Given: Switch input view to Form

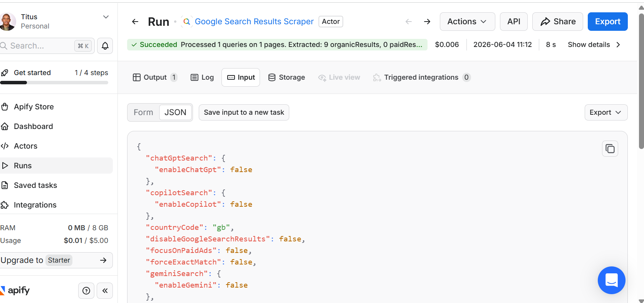Looking at the screenshot, I should coord(143,112).
